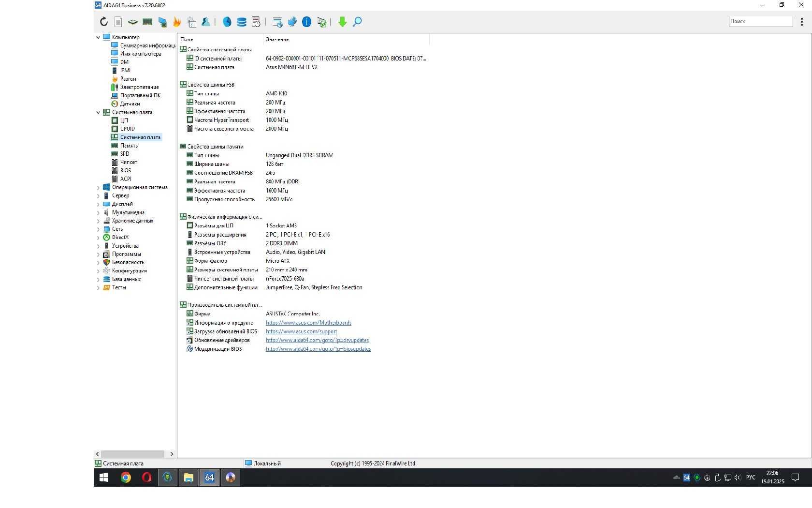Open the blue pie-chart disk toolbar icon

[x=227, y=22]
